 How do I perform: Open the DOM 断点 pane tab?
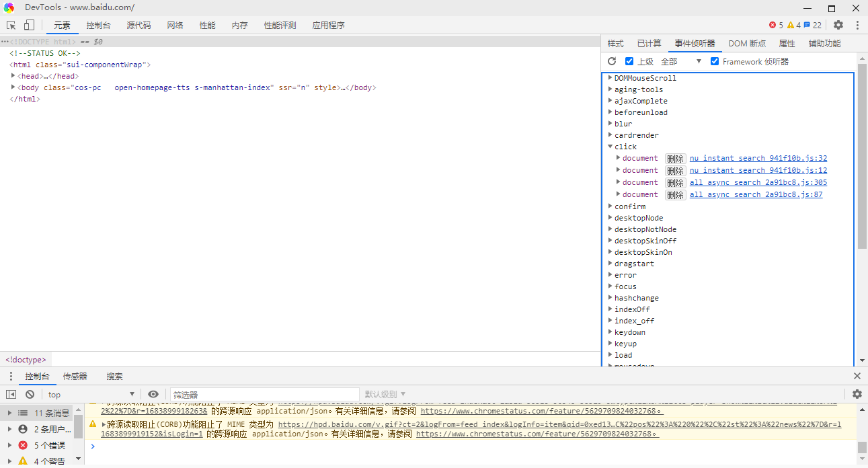(x=747, y=43)
